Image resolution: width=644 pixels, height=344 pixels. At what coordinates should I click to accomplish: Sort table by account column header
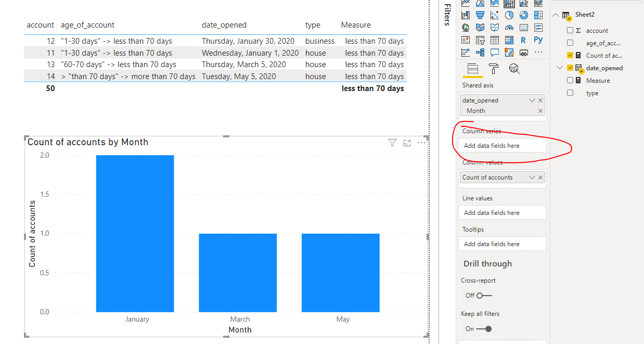click(x=40, y=25)
